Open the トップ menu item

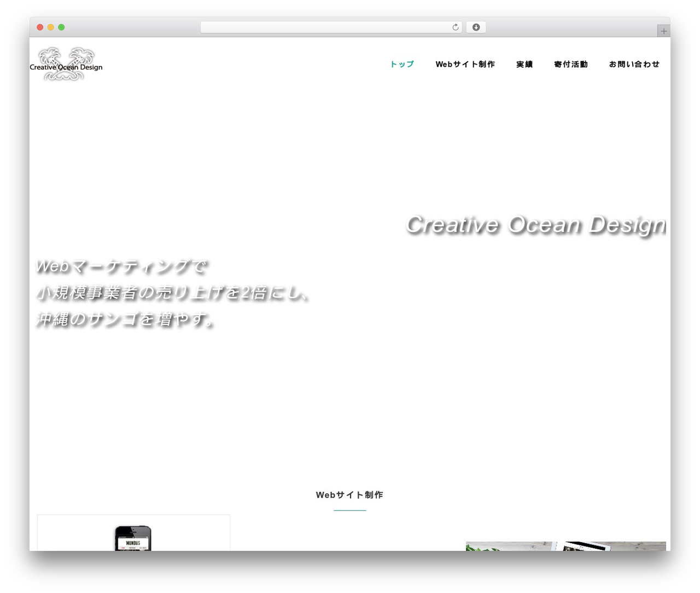(x=402, y=64)
